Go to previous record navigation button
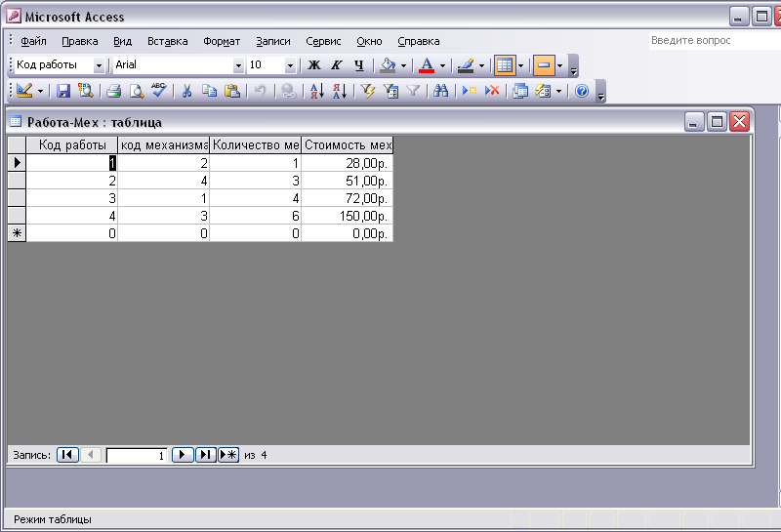 coord(91,455)
